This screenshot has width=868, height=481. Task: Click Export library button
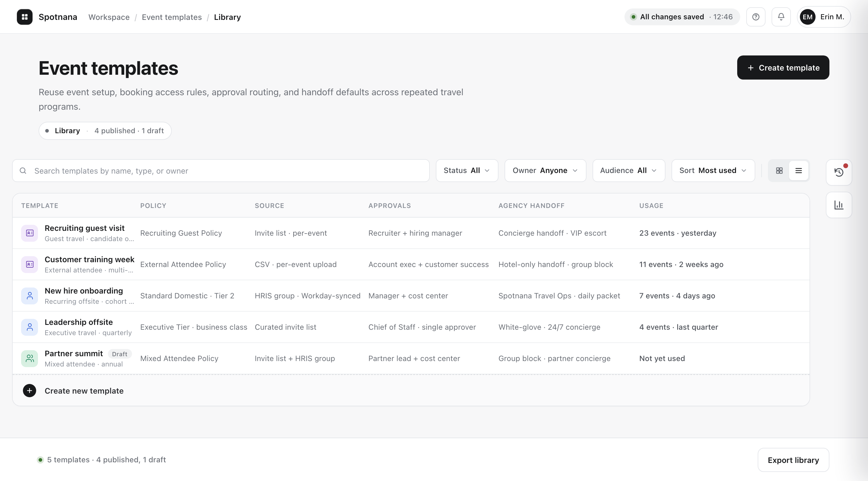click(794, 460)
